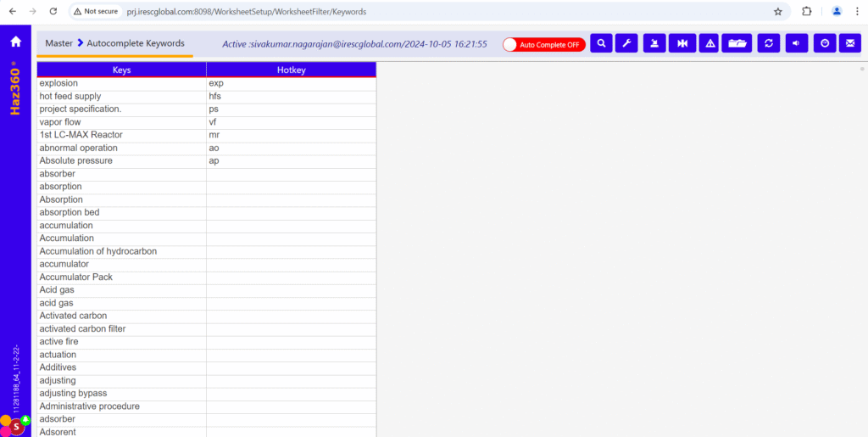Toggle the Auto Complete OFF switch
868x437 pixels.
click(543, 44)
